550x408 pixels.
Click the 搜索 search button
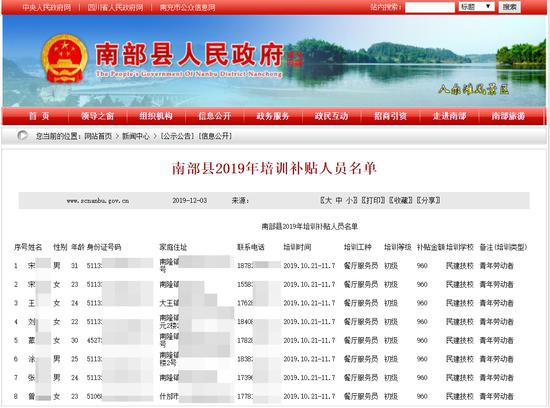[509, 7]
